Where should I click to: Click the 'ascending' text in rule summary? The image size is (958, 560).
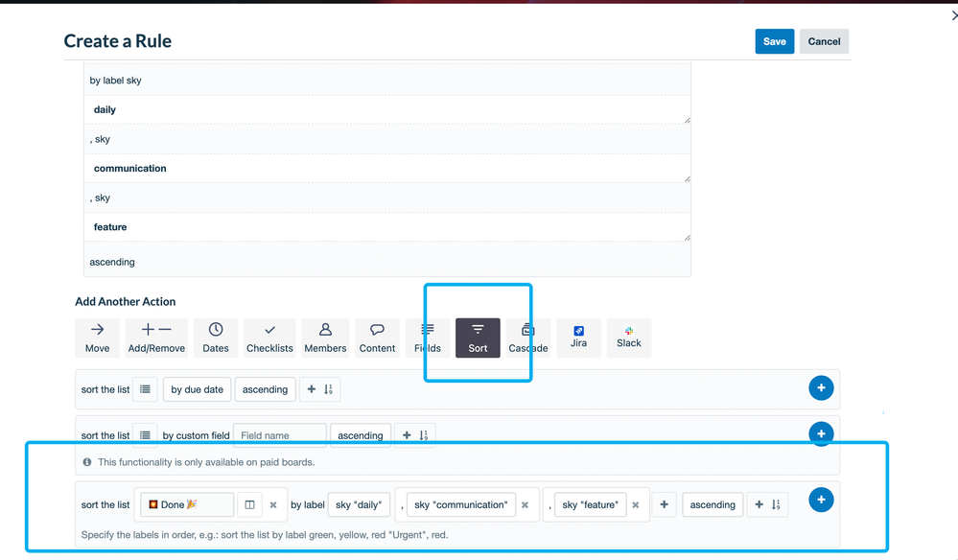[112, 262]
